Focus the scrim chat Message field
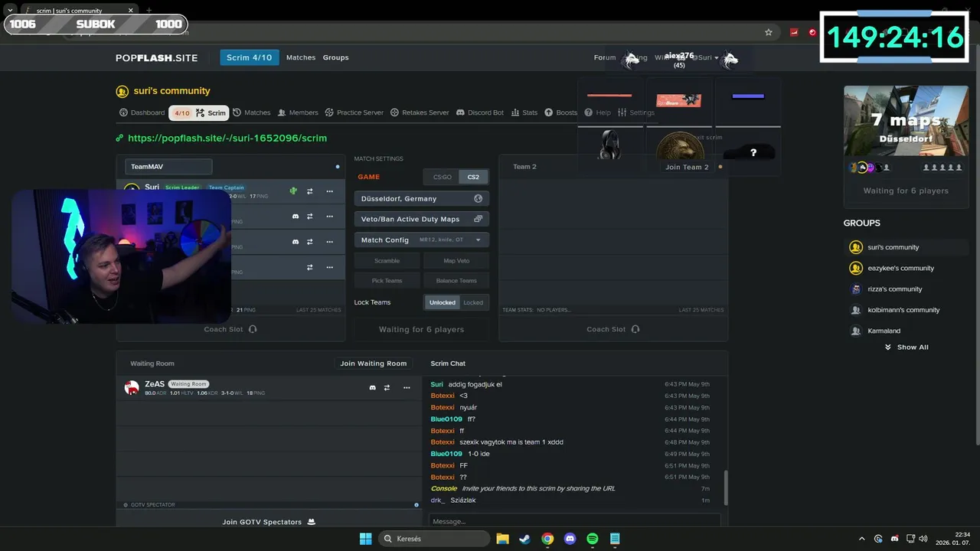Image resolution: width=980 pixels, height=551 pixels. [x=574, y=521]
